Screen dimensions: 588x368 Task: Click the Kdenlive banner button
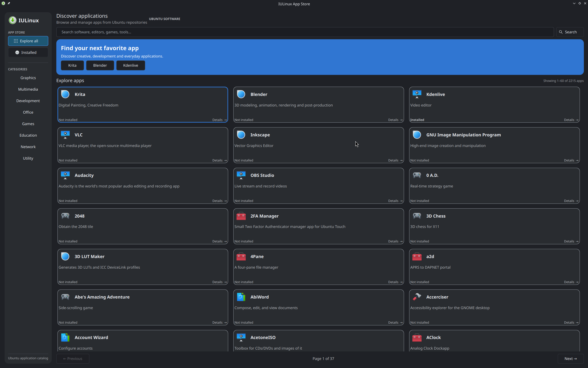click(131, 65)
